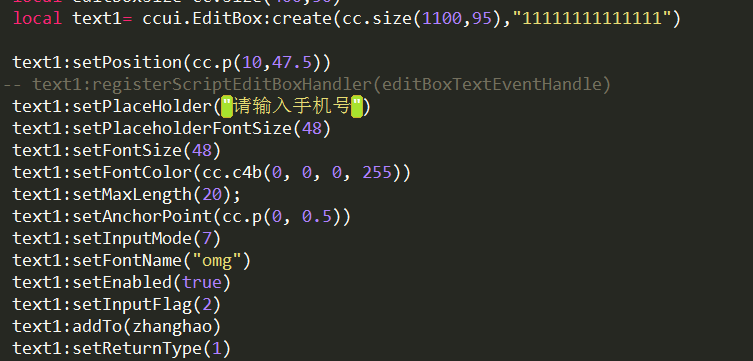Click the 1100 width value in cc.size
Image resolution: width=753 pixels, height=361 pixels.
442,19
